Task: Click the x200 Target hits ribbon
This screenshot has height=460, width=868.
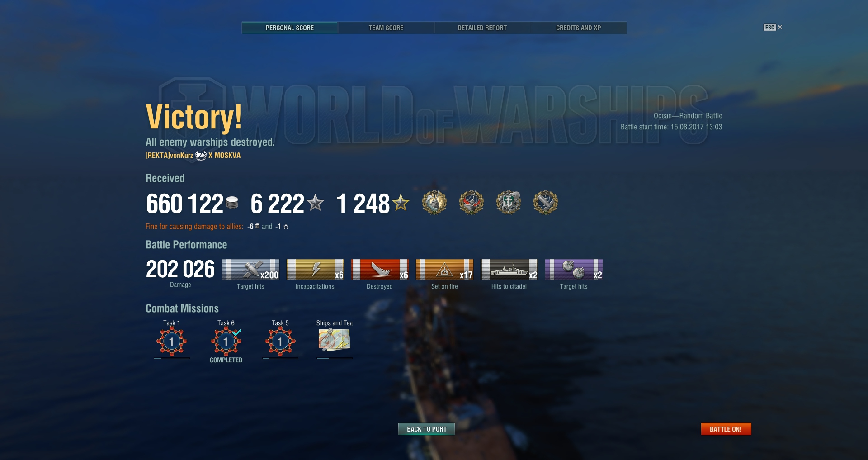Action: coord(250,270)
